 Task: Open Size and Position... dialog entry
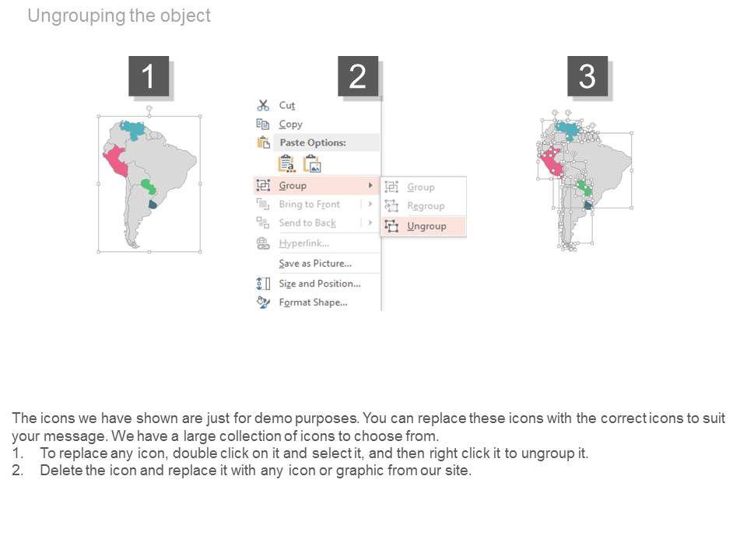point(320,283)
